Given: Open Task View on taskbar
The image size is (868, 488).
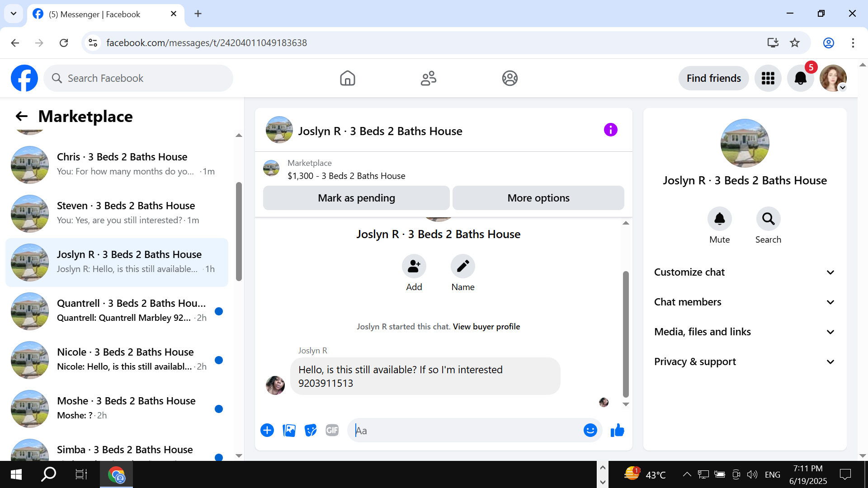Looking at the screenshot, I should 81,474.
